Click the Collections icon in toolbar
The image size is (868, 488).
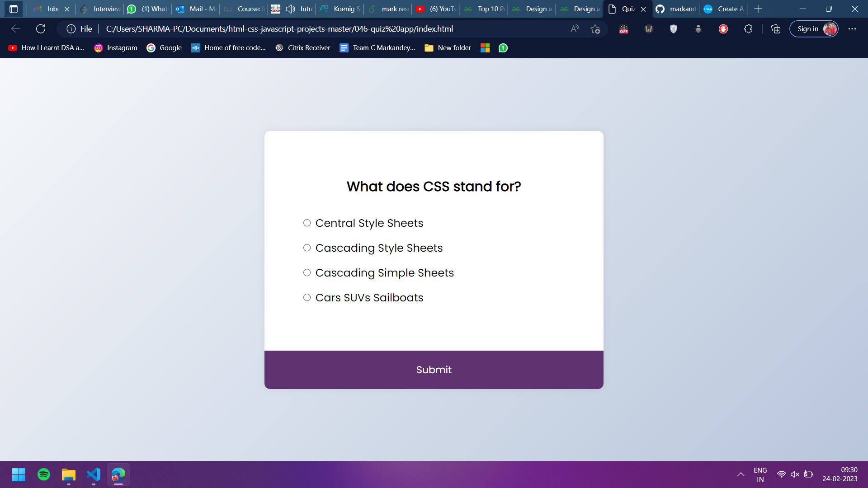pos(776,28)
